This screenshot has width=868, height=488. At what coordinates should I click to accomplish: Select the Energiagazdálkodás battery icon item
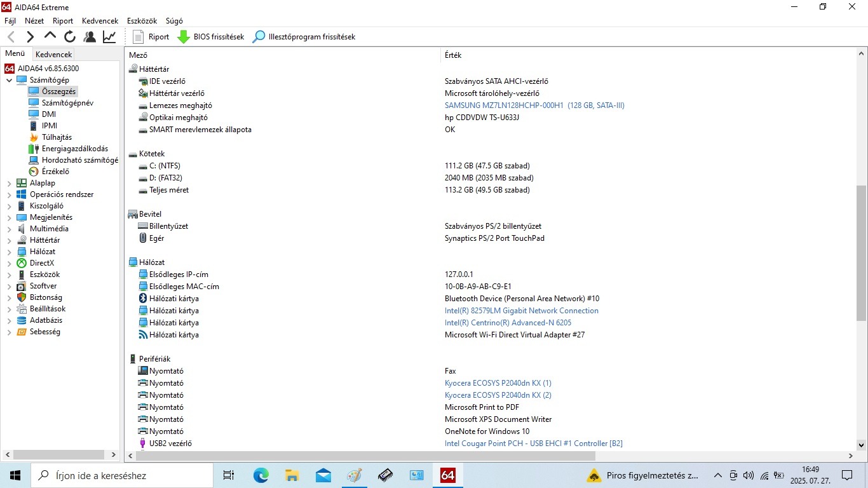(34, 149)
